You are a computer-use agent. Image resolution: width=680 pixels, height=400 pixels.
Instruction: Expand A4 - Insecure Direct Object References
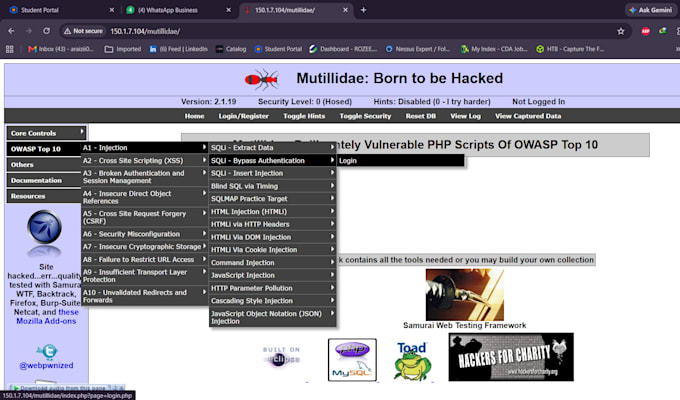tap(144, 197)
